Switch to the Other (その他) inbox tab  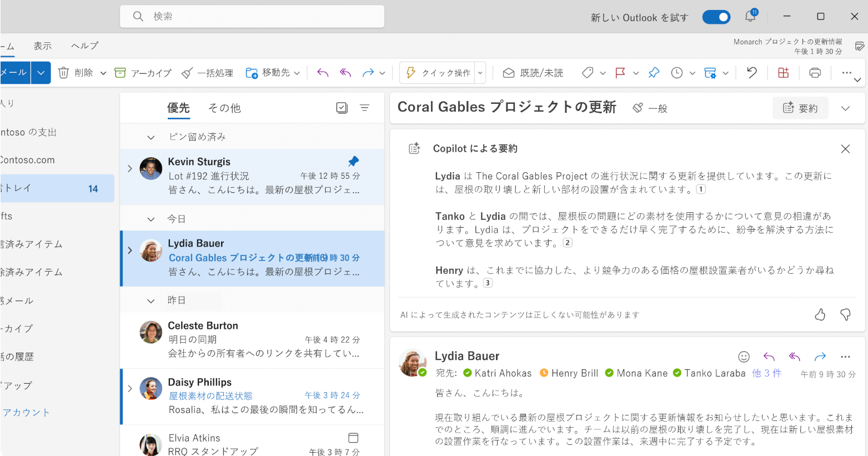224,108
